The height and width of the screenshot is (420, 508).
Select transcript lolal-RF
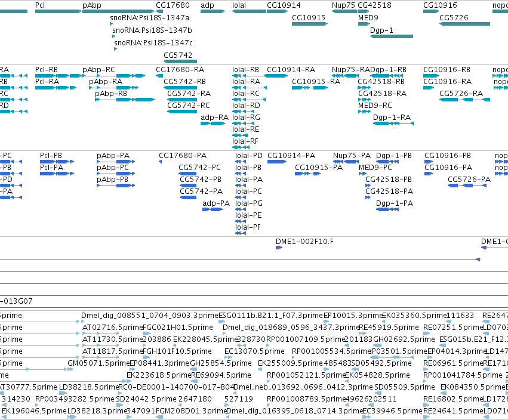point(241,147)
